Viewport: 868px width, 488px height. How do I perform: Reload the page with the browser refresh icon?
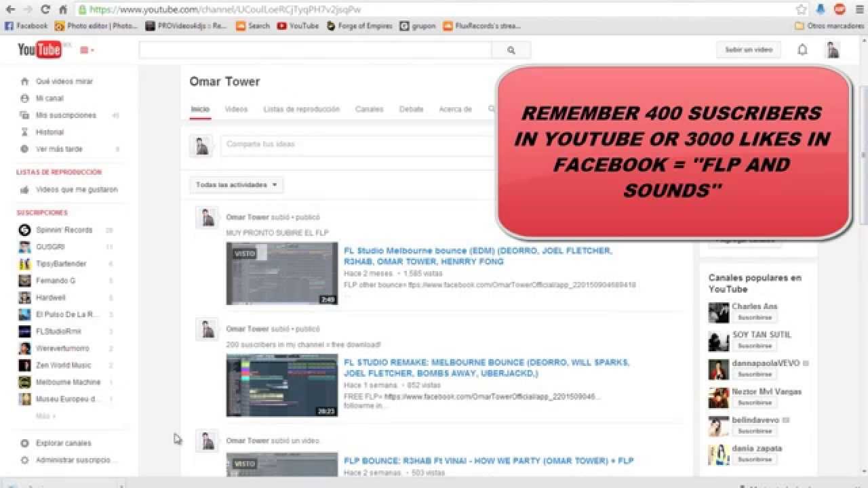(x=45, y=9)
